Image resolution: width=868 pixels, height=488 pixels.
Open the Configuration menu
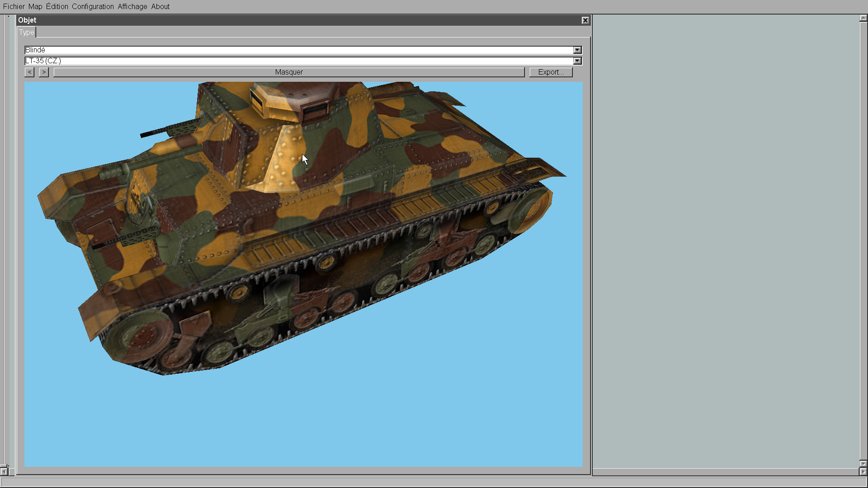click(93, 6)
